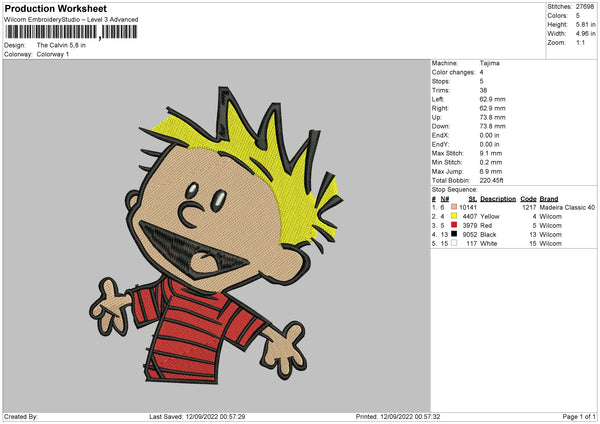
Task: Click the Max Jump value 6.9 mm
Action: click(x=491, y=171)
